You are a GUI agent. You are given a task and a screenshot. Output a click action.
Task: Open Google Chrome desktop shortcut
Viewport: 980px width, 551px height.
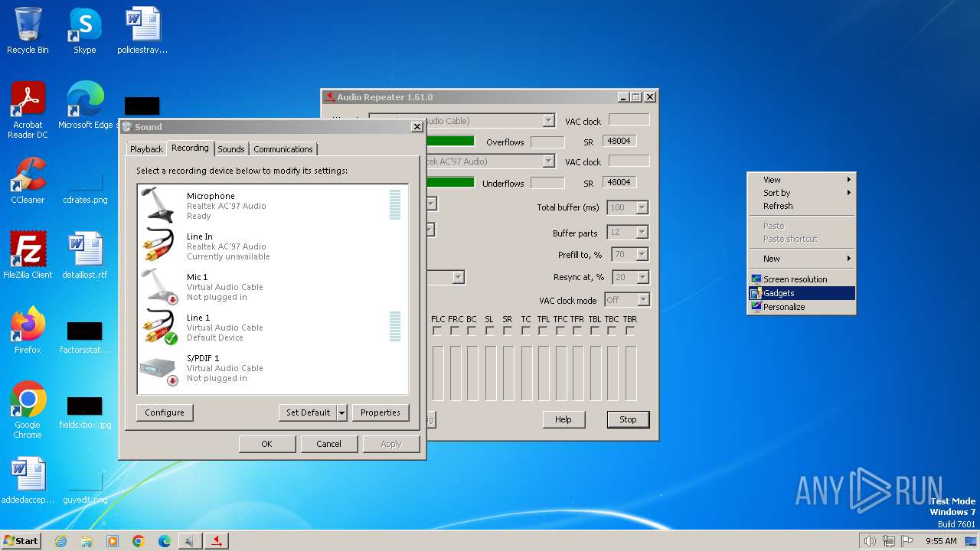coord(28,409)
